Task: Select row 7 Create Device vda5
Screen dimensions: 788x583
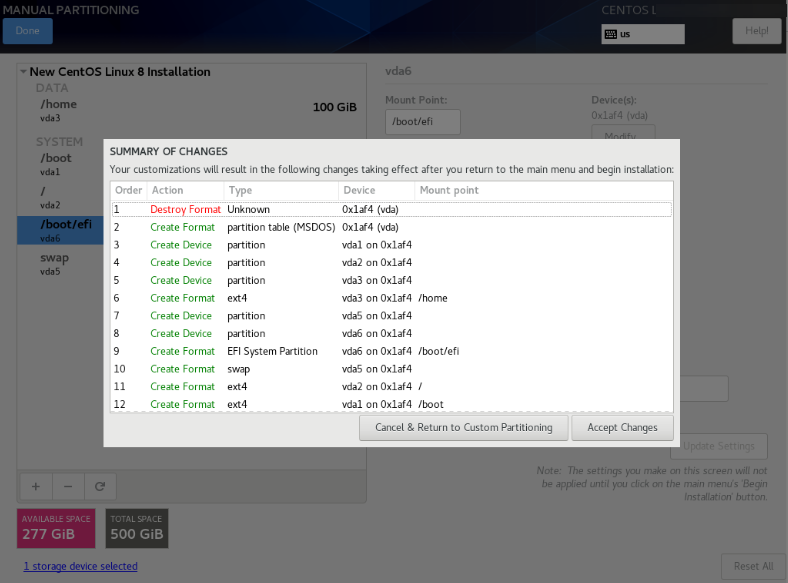Action: [x=391, y=316]
